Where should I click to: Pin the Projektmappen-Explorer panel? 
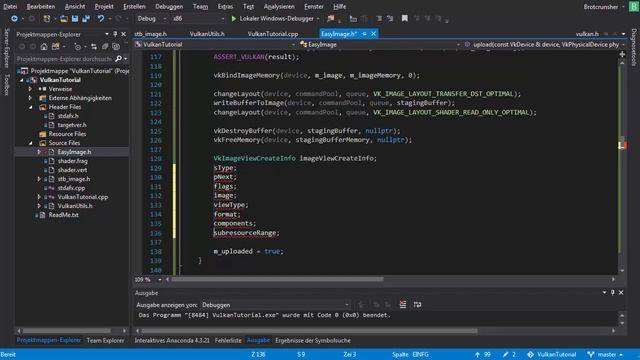115,34
